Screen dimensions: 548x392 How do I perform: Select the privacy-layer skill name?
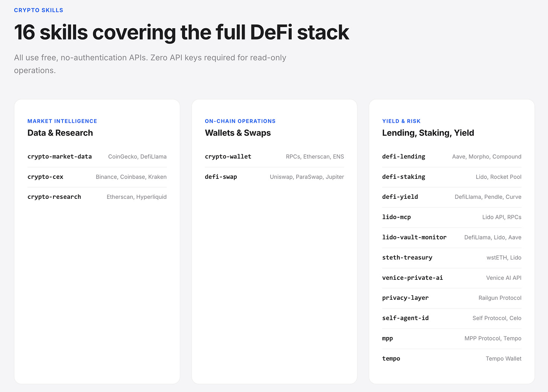[x=405, y=298]
